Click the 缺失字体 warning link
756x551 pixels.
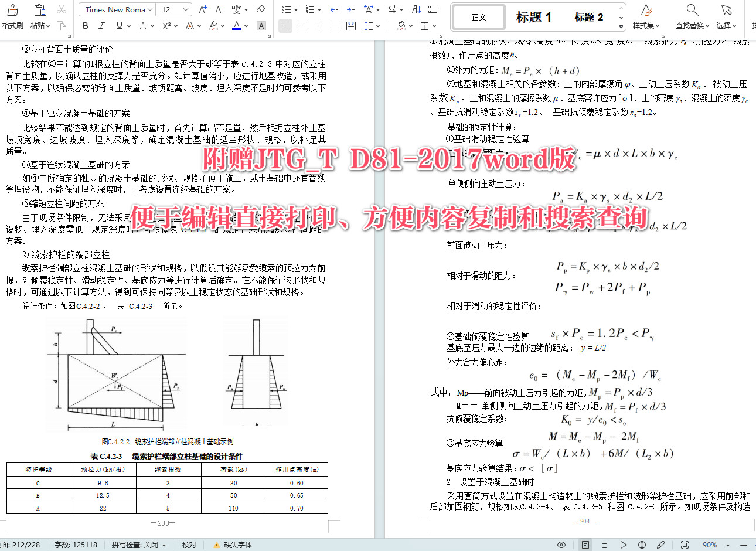coord(240,545)
